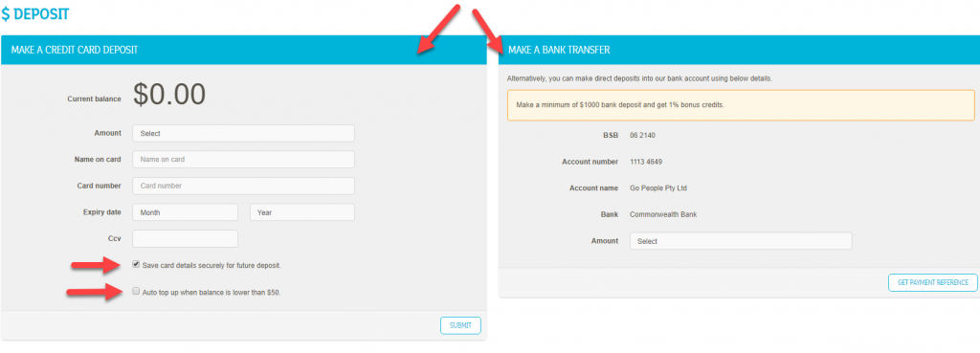The height and width of the screenshot is (353, 980).
Task: Open credit card Amount dropdown
Action: (x=244, y=133)
